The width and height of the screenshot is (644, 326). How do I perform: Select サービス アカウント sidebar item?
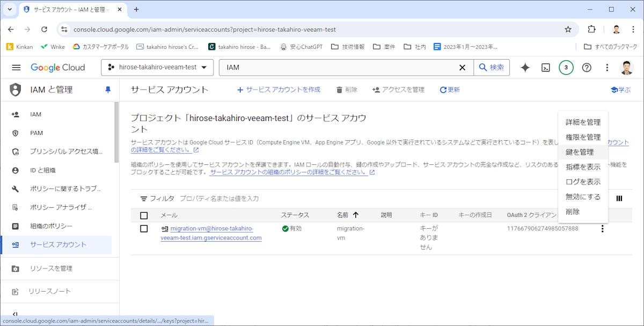pyautogui.click(x=56, y=245)
